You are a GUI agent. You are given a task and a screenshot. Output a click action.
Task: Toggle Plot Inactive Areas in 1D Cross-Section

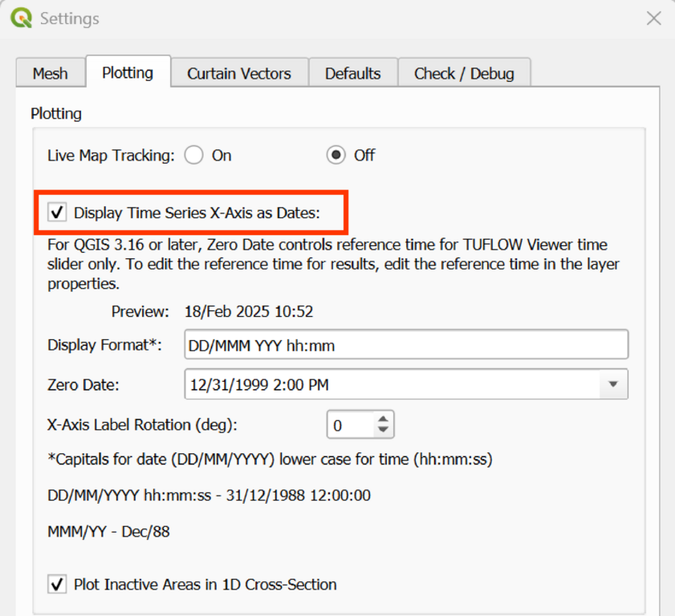(x=58, y=584)
